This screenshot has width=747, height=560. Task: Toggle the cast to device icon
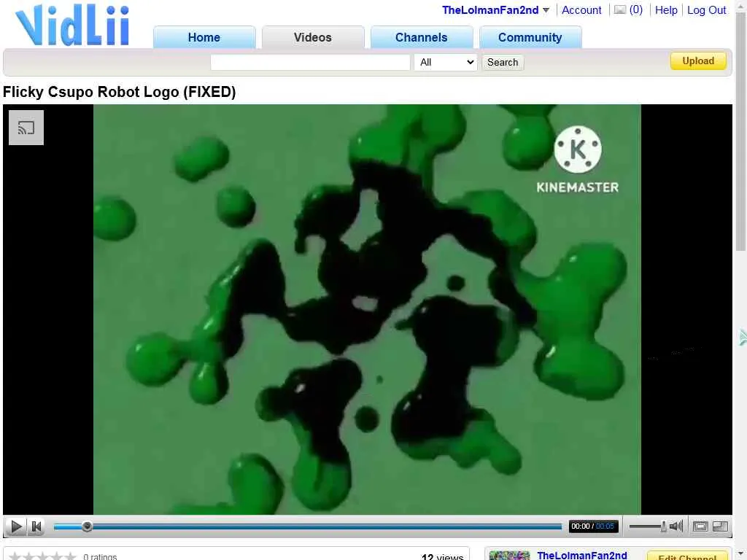click(26, 128)
